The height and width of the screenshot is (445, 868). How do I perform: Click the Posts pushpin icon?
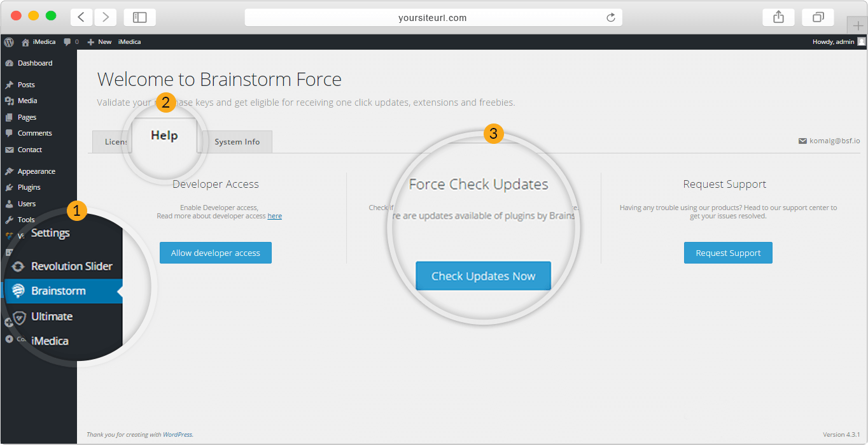[x=9, y=85]
